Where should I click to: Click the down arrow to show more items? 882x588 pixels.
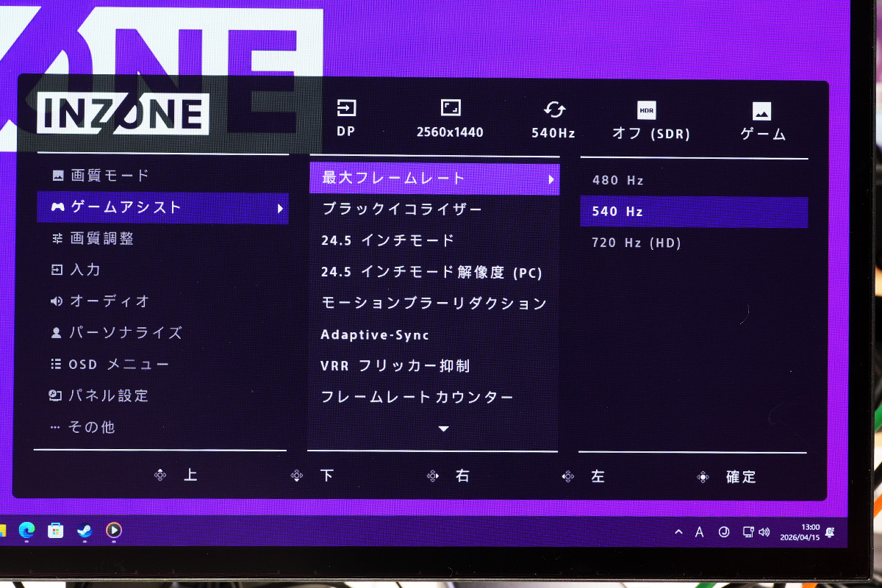point(443,429)
